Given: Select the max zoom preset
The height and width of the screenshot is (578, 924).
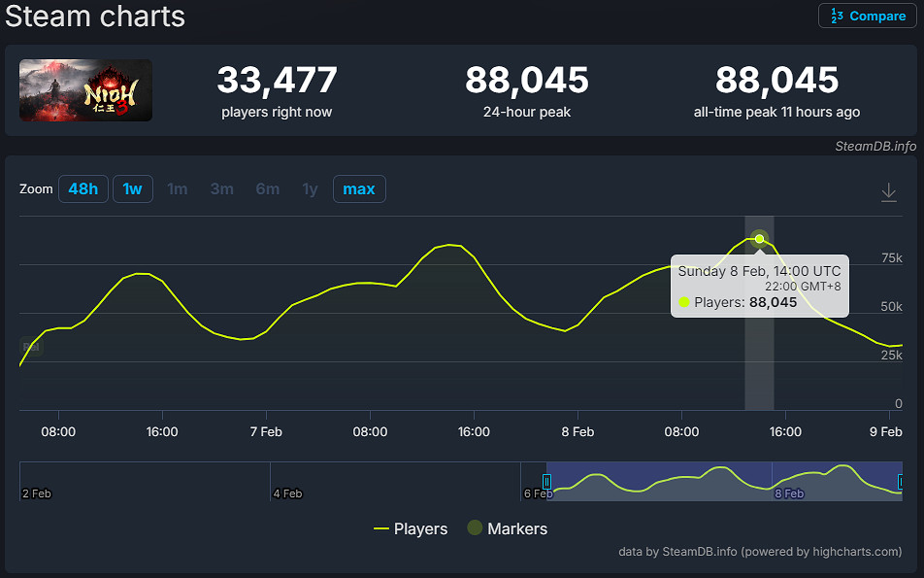Looking at the screenshot, I should click(x=359, y=188).
